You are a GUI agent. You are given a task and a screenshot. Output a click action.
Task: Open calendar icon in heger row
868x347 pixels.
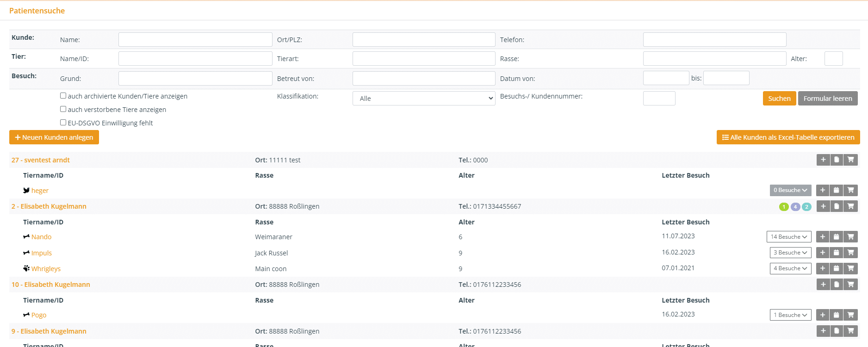pyautogui.click(x=836, y=190)
